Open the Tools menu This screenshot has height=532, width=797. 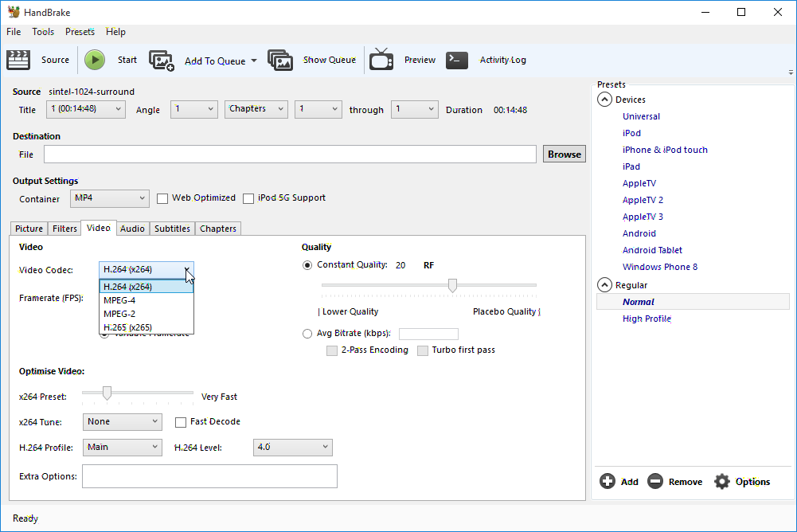coord(43,32)
